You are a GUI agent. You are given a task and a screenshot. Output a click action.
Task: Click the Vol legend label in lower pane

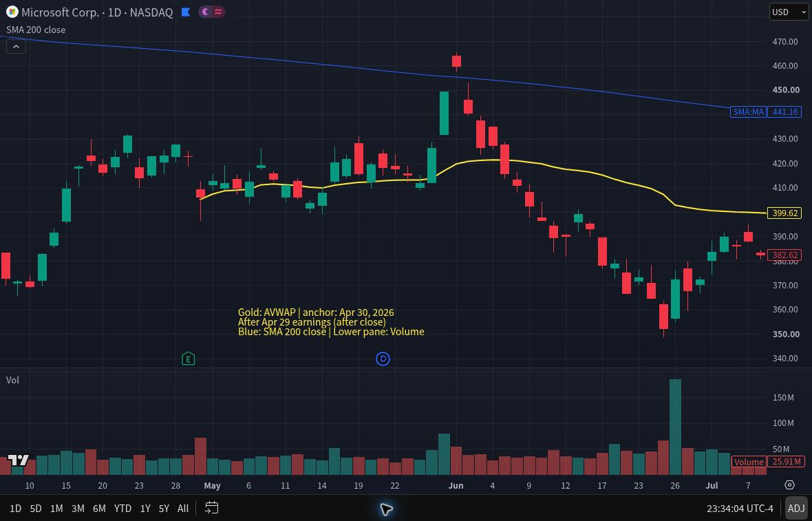coord(12,380)
